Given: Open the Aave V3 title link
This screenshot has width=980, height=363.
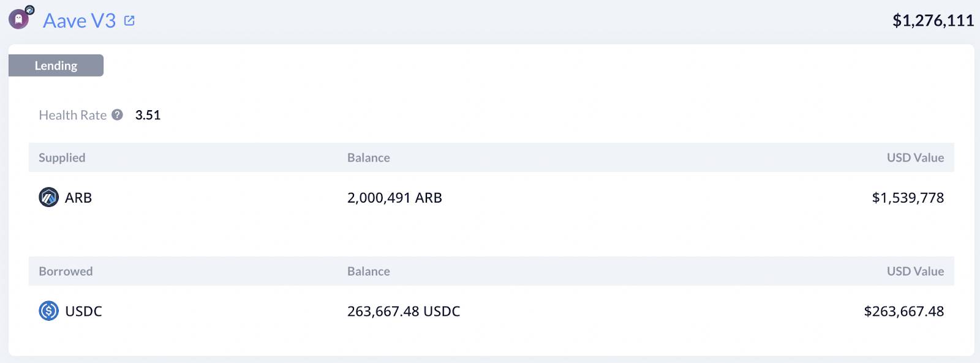Looking at the screenshot, I should [79, 20].
